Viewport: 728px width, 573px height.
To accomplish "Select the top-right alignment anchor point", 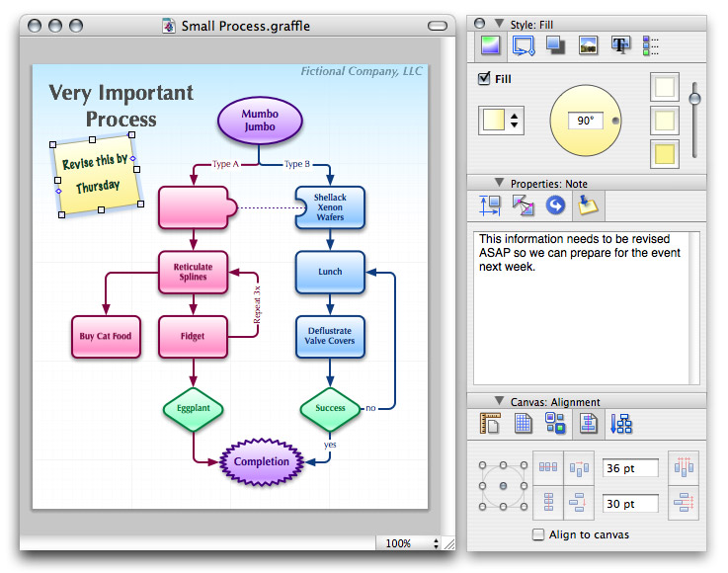I will pos(524,464).
